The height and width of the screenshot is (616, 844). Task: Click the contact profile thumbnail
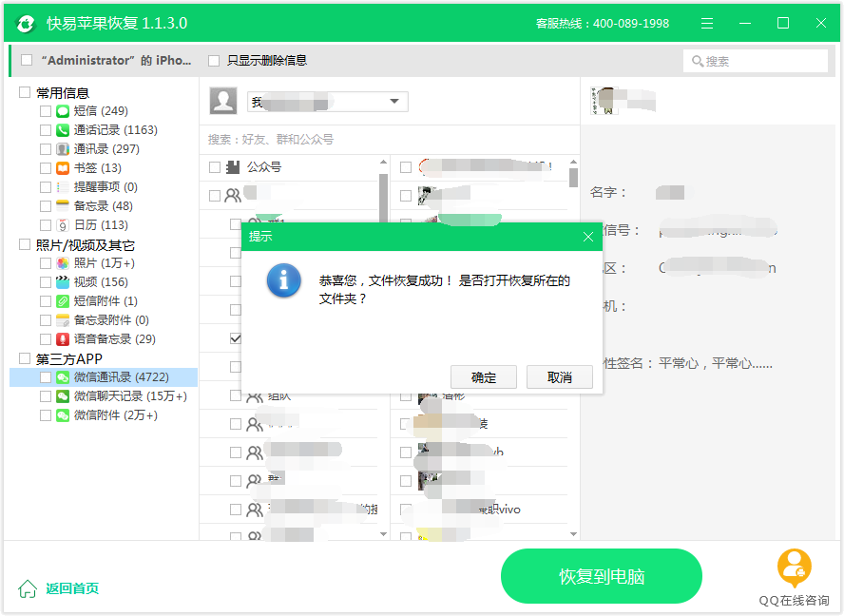(x=604, y=101)
